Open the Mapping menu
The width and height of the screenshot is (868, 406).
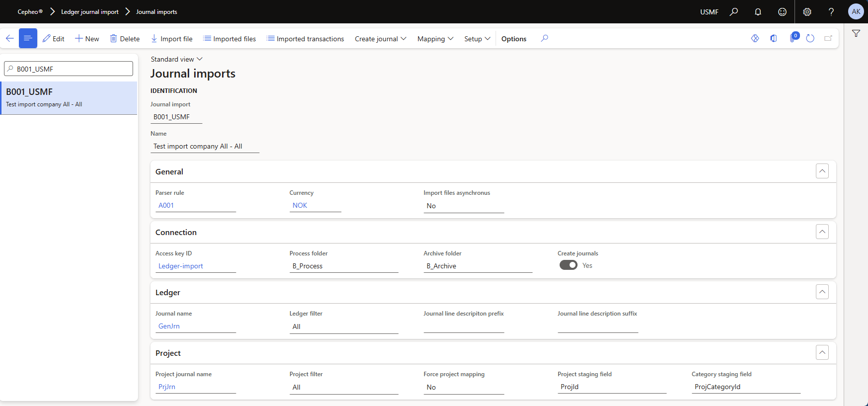click(435, 39)
